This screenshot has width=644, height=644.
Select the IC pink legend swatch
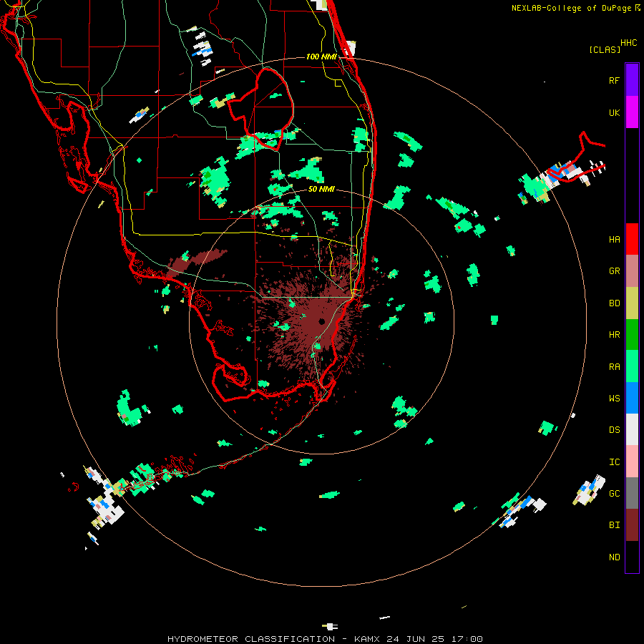pyautogui.click(x=632, y=462)
